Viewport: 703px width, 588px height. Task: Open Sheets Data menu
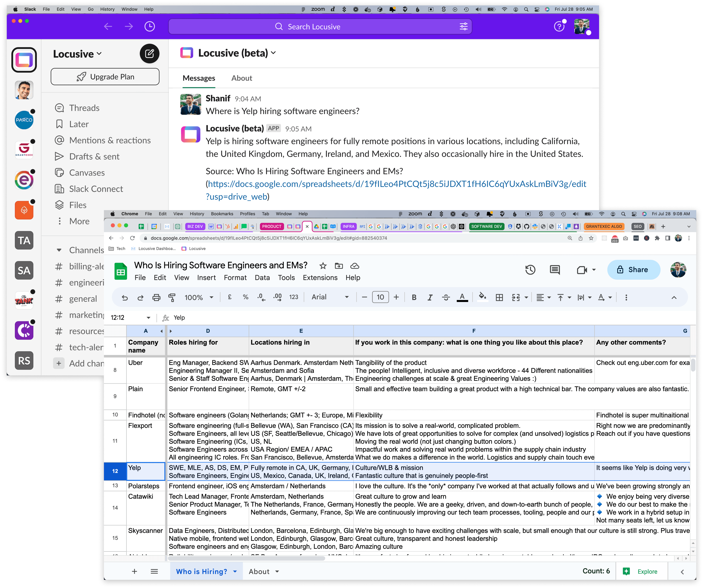click(x=262, y=278)
